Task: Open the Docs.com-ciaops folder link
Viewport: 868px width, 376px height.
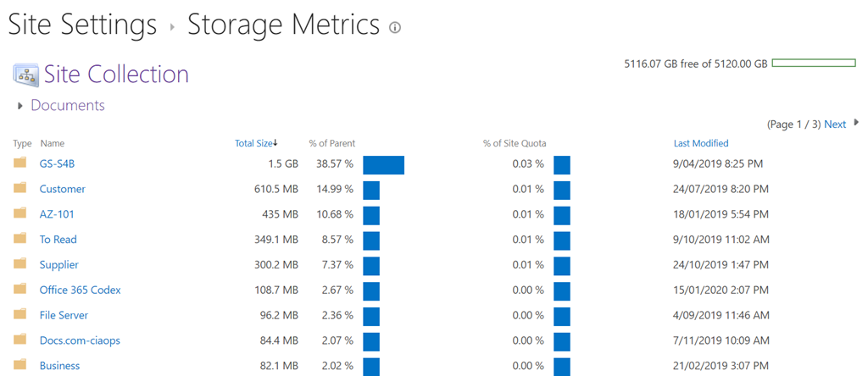Action: click(x=80, y=340)
